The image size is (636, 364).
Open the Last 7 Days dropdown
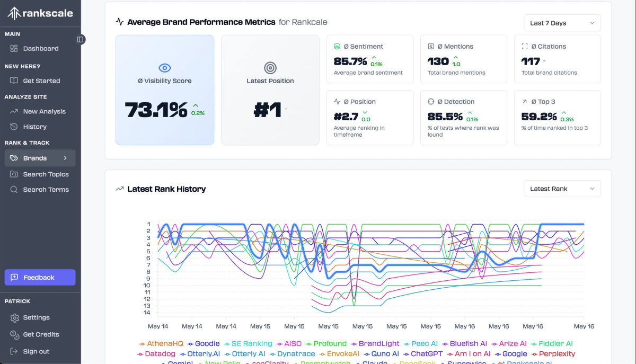coord(563,23)
